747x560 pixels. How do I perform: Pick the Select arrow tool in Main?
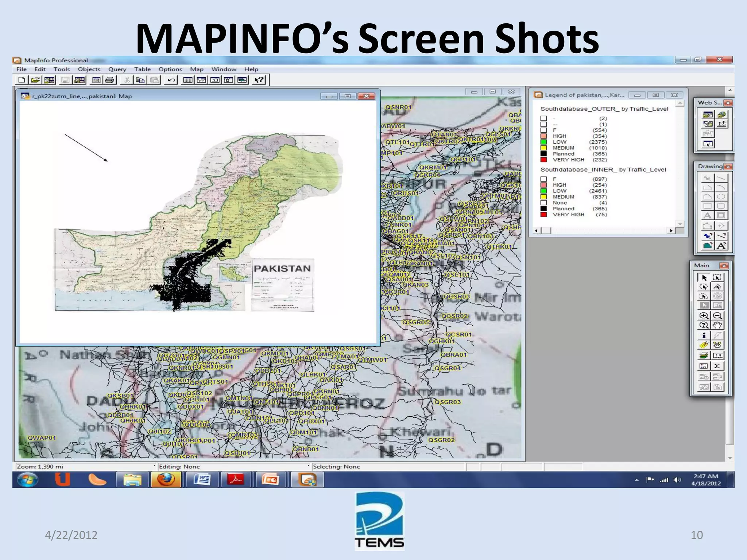pyautogui.click(x=704, y=277)
